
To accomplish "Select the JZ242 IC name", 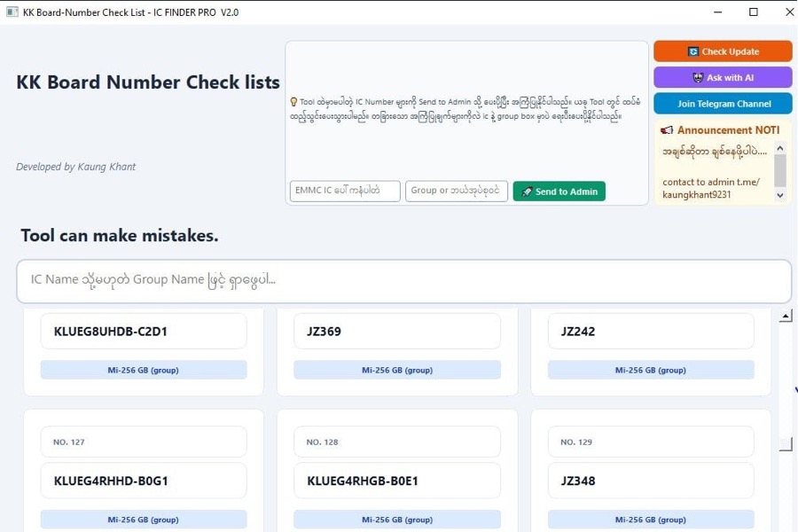I will click(x=577, y=332).
